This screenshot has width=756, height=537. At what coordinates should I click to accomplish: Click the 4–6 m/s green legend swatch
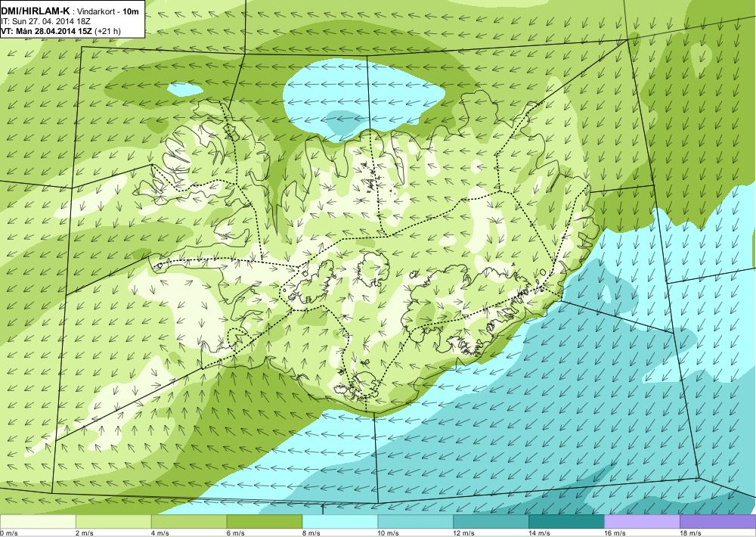click(x=189, y=522)
